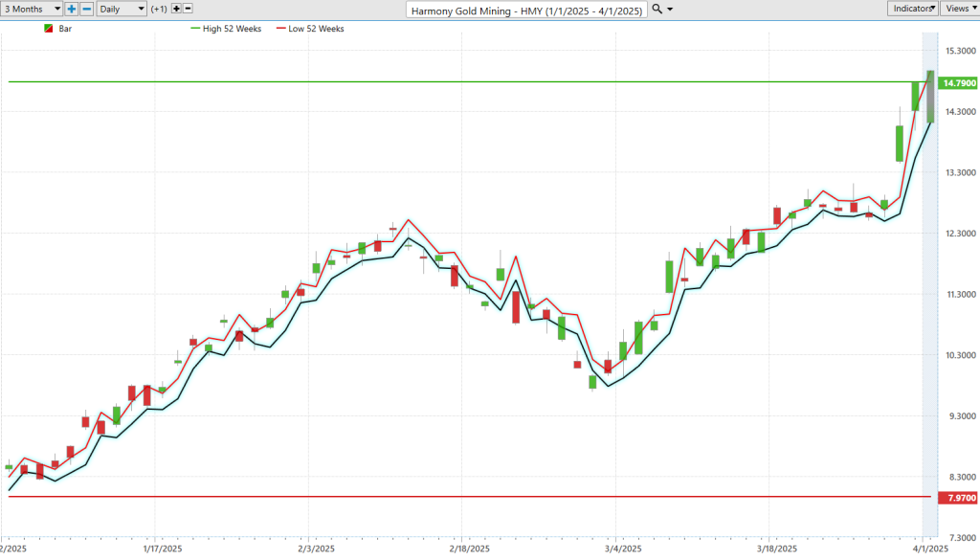Screen dimensions: 980x560
Task: Click the black plus forecast offset button
Action: [175, 9]
